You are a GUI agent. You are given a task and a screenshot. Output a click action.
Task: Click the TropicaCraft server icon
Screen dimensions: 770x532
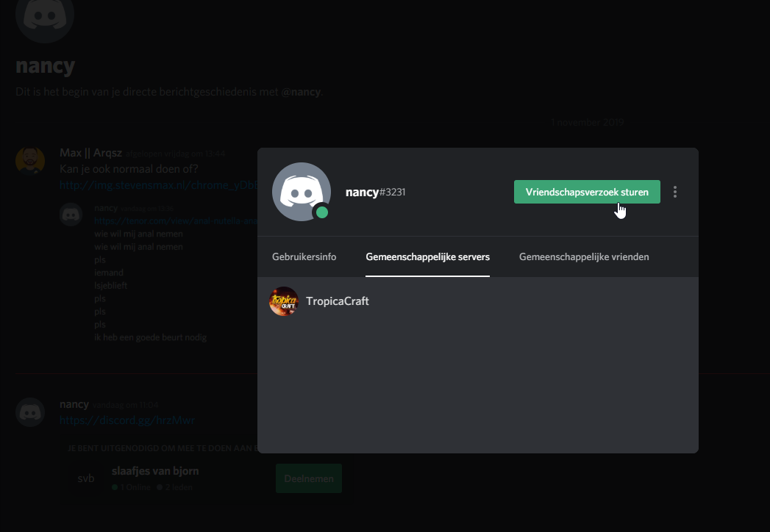pyautogui.click(x=284, y=301)
